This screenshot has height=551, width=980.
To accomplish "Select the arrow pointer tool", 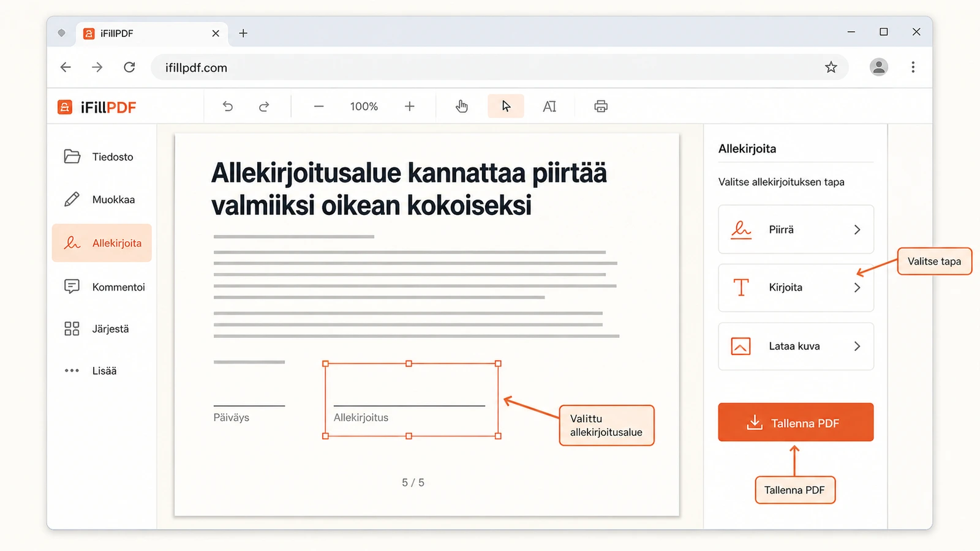I will tap(506, 106).
